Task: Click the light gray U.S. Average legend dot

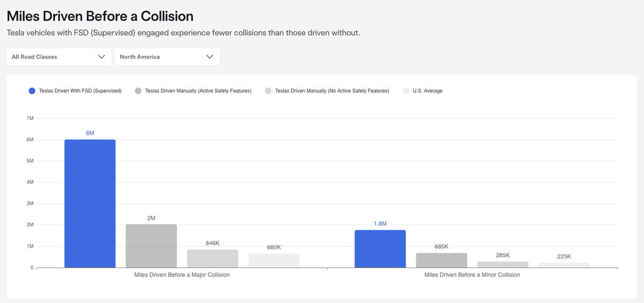Action: pyautogui.click(x=406, y=91)
